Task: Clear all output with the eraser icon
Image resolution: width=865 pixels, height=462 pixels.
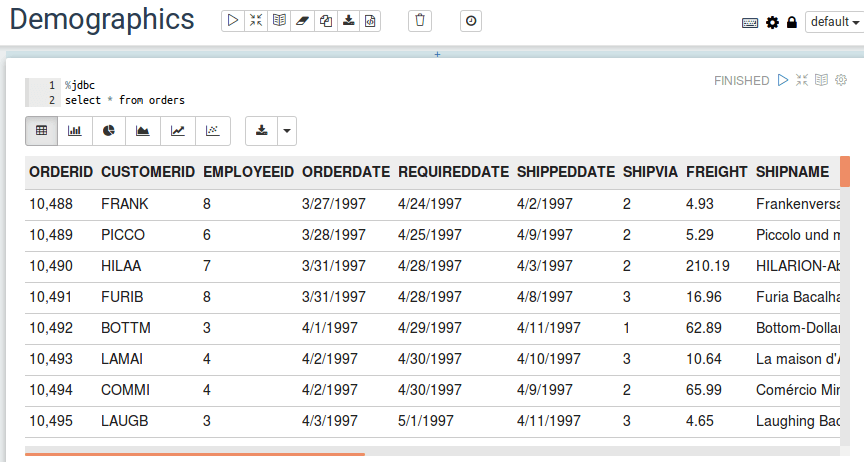Action: [302, 21]
